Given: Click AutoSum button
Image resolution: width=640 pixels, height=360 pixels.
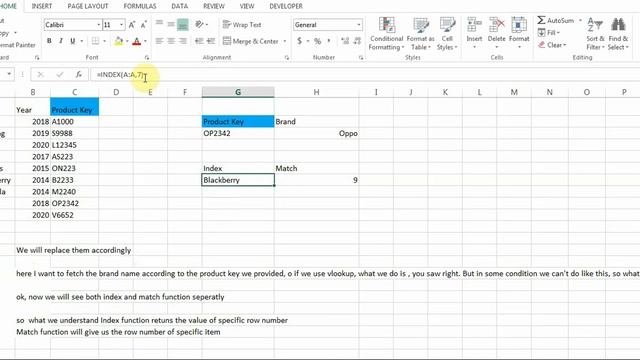Looking at the screenshot, I should pyautogui.click(x=556, y=20).
